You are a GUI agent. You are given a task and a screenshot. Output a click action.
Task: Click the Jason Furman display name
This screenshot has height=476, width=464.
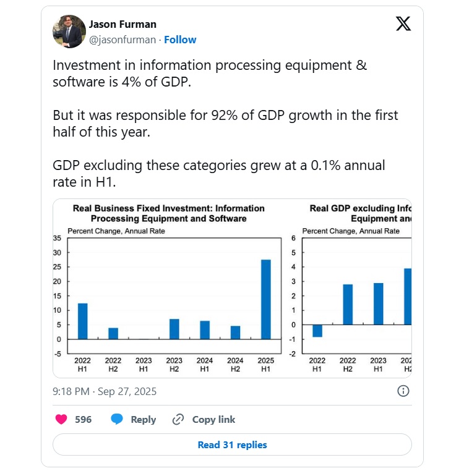(x=122, y=24)
